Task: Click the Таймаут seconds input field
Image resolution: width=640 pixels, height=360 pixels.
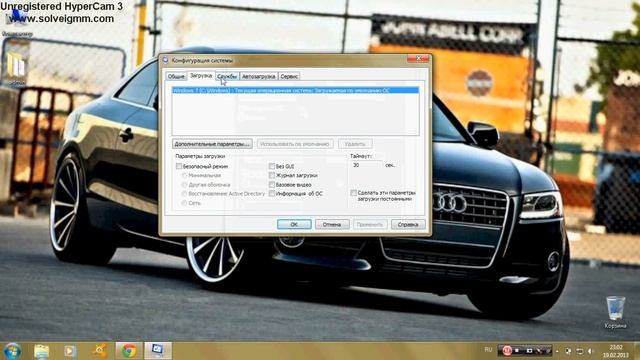Action: pyautogui.click(x=366, y=165)
